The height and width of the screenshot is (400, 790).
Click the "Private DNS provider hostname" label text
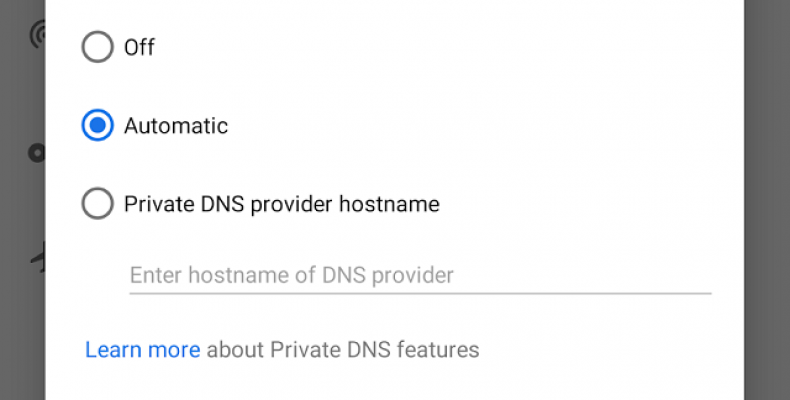coord(282,204)
